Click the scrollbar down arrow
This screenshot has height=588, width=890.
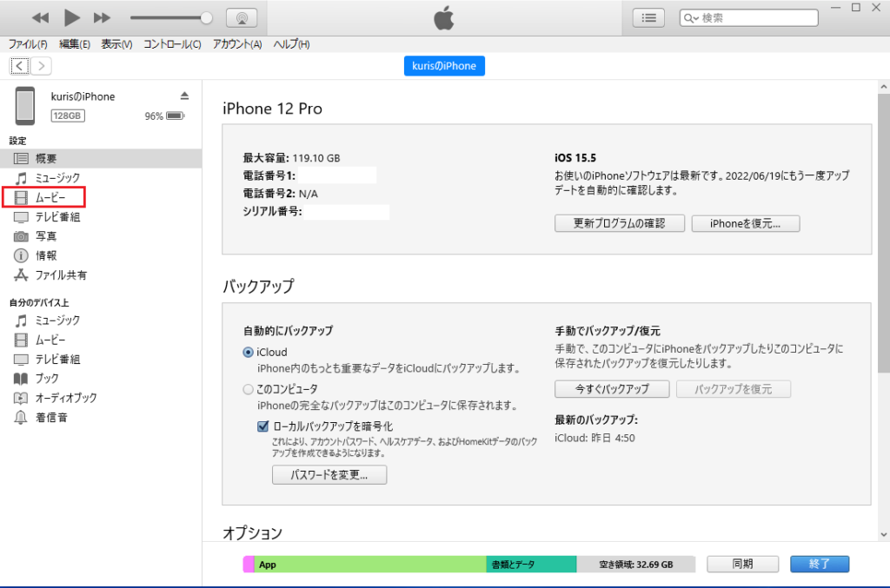pyautogui.click(x=883, y=534)
